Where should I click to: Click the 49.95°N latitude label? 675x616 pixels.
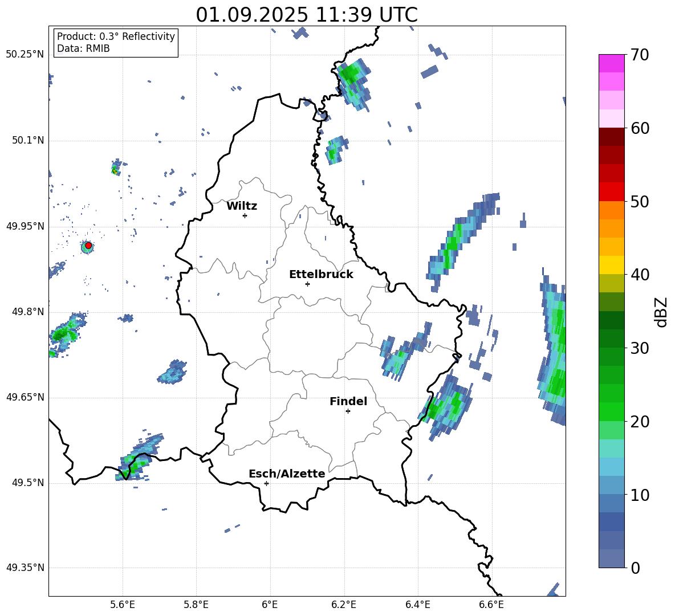tap(25, 226)
